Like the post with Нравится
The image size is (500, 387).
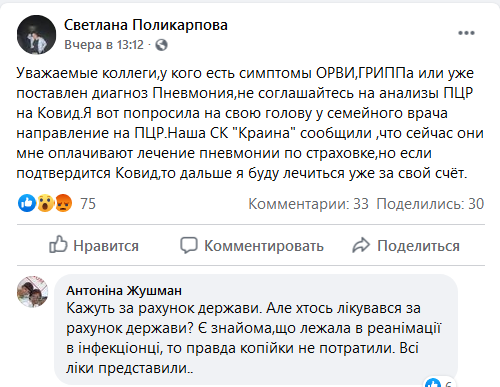point(94,246)
